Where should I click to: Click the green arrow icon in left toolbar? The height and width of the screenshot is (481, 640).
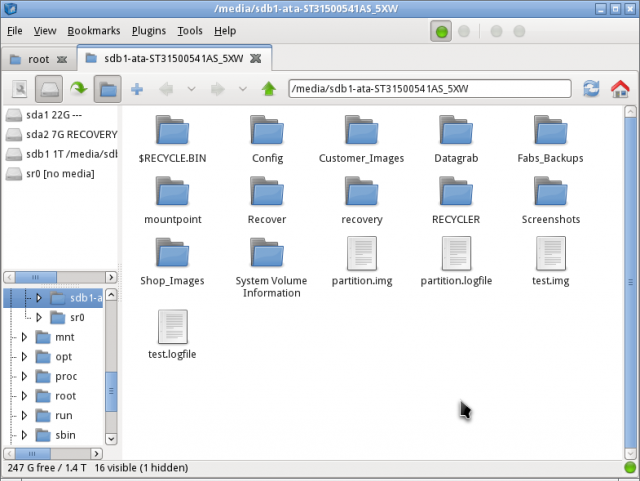[x=78, y=89]
